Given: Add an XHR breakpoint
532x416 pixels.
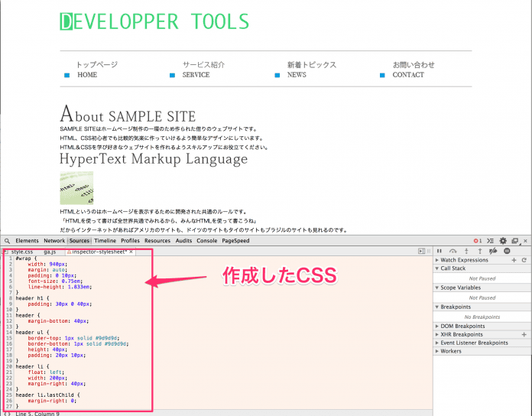Looking at the screenshot, I should point(524,335).
